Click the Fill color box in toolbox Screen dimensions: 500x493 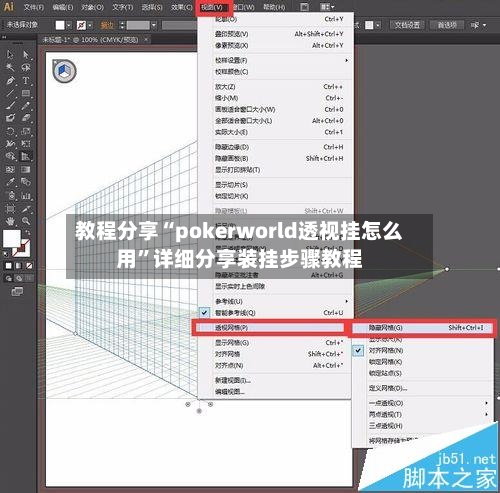12,238
